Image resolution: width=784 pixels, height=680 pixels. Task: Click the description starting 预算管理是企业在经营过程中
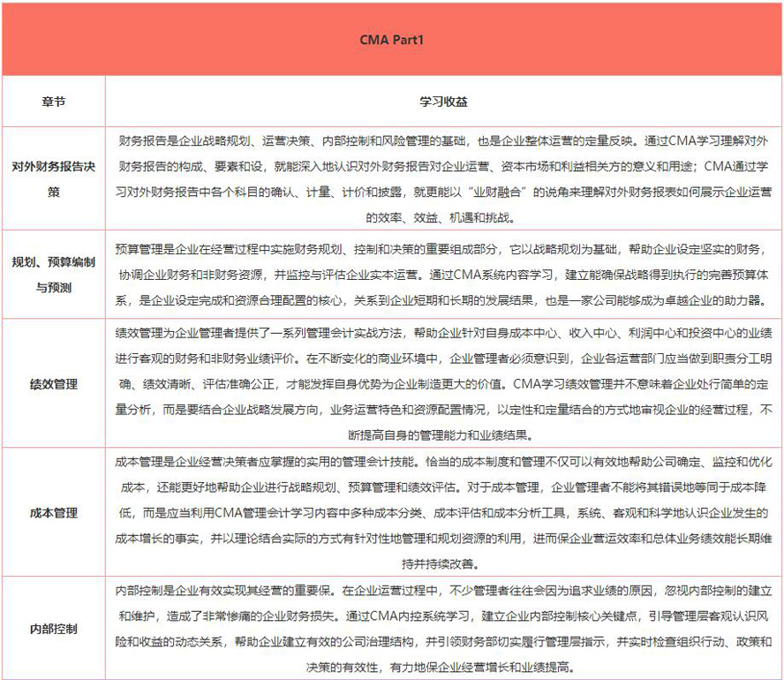pyautogui.click(x=443, y=275)
